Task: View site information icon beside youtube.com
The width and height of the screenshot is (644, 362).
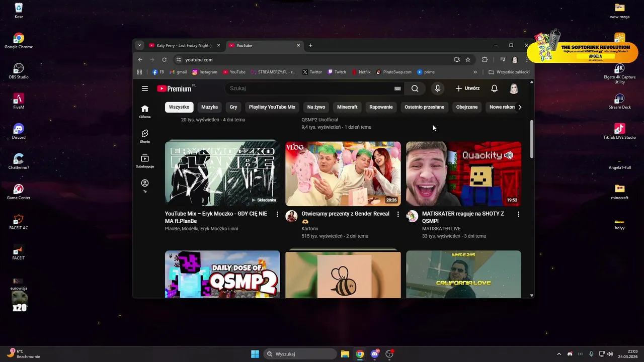Action: tap(178, 59)
